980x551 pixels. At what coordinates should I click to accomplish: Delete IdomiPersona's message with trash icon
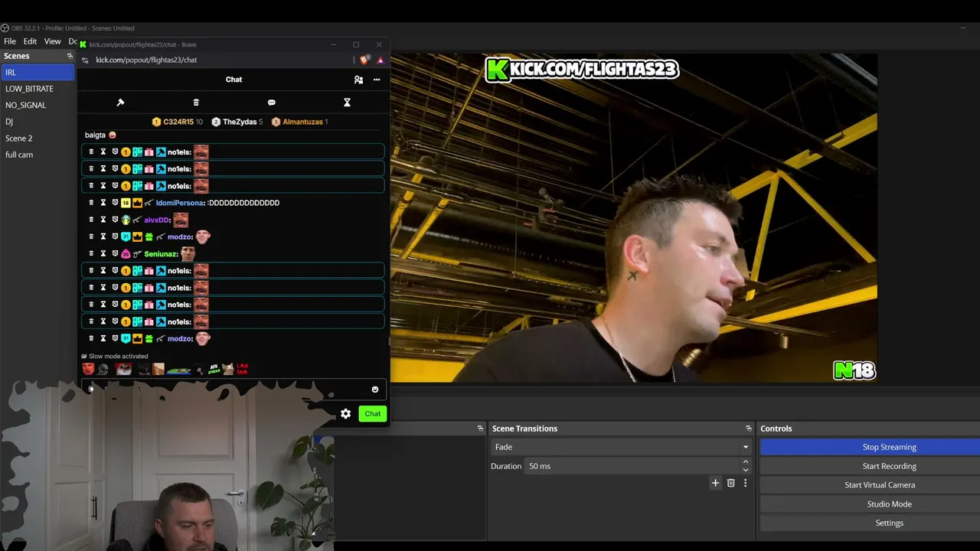pos(91,203)
